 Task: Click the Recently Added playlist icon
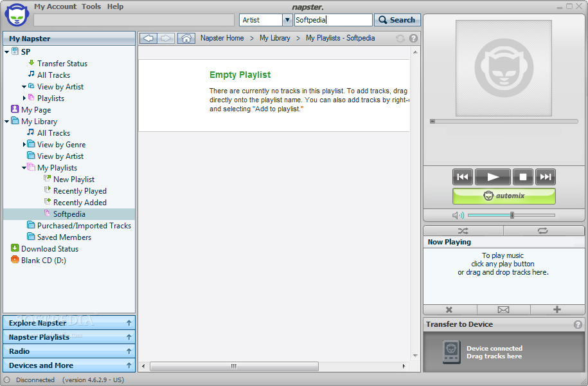pos(48,201)
